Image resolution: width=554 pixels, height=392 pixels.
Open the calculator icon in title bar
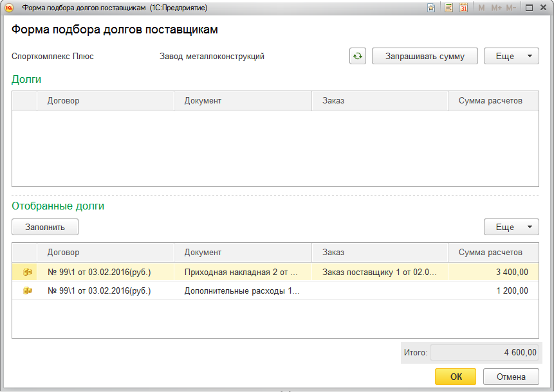click(x=448, y=8)
